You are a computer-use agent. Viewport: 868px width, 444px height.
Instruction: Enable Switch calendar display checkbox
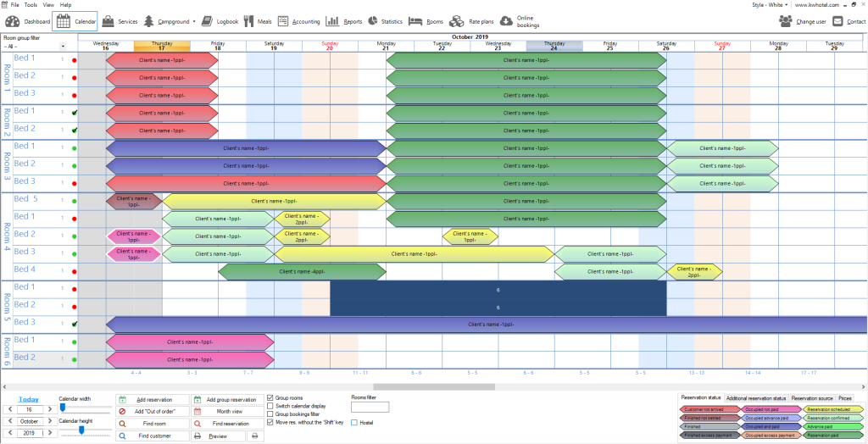pyautogui.click(x=270, y=406)
